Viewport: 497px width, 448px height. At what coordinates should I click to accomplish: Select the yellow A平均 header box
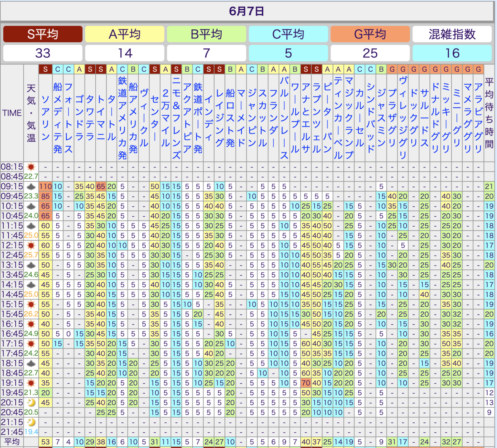pyautogui.click(x=125, y=34)
